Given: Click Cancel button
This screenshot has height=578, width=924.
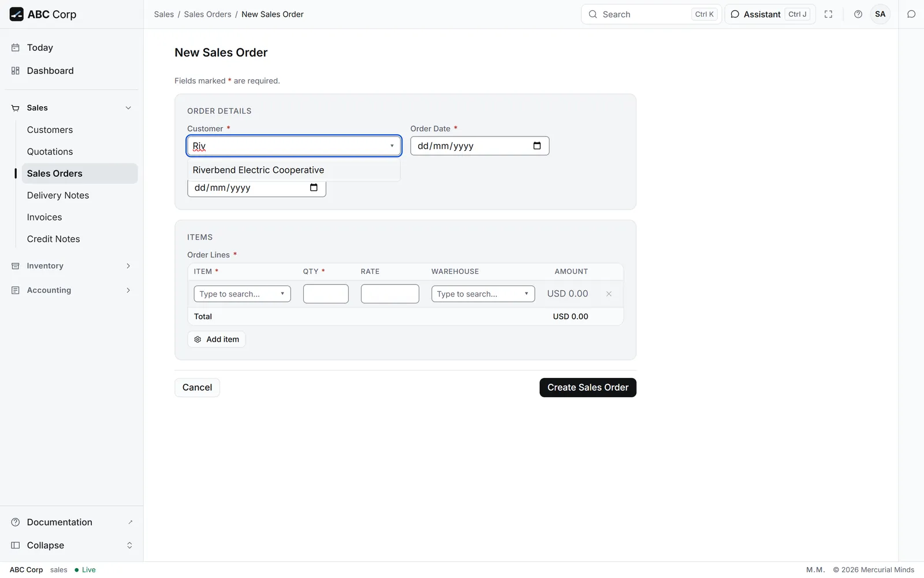Looking at the screenshot, I should pyautogui.click(x=198, y=387).
